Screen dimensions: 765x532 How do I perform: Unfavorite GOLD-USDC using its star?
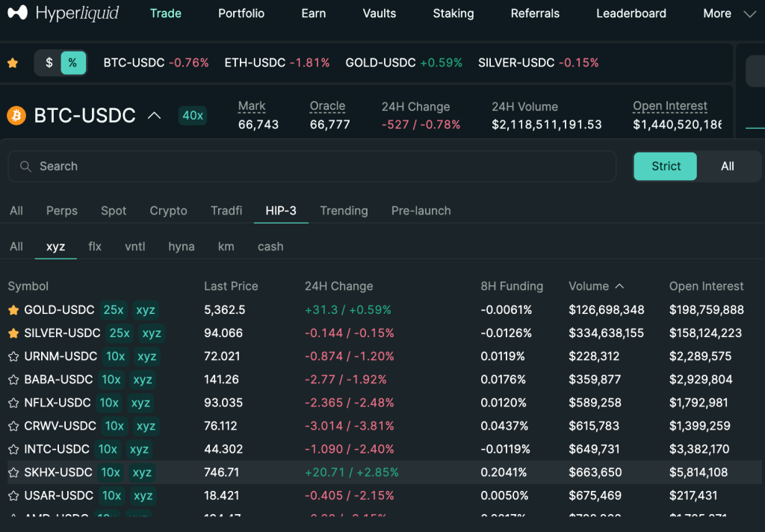13,310
